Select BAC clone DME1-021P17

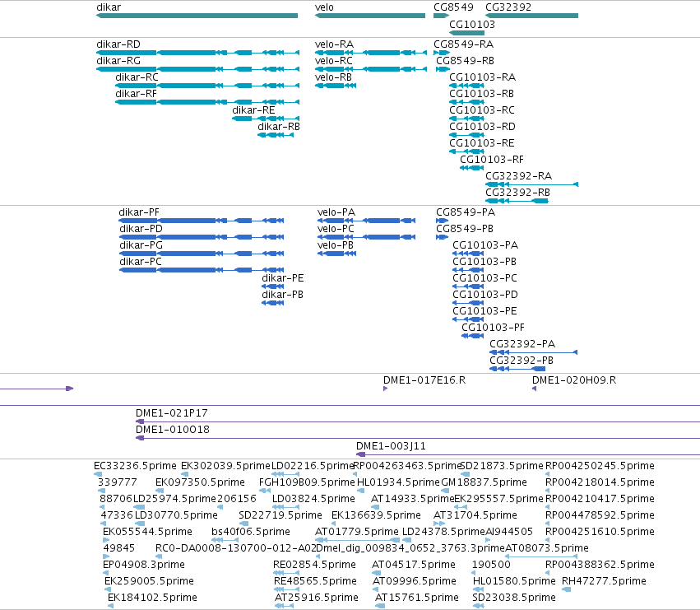click(x=418, y=421)
